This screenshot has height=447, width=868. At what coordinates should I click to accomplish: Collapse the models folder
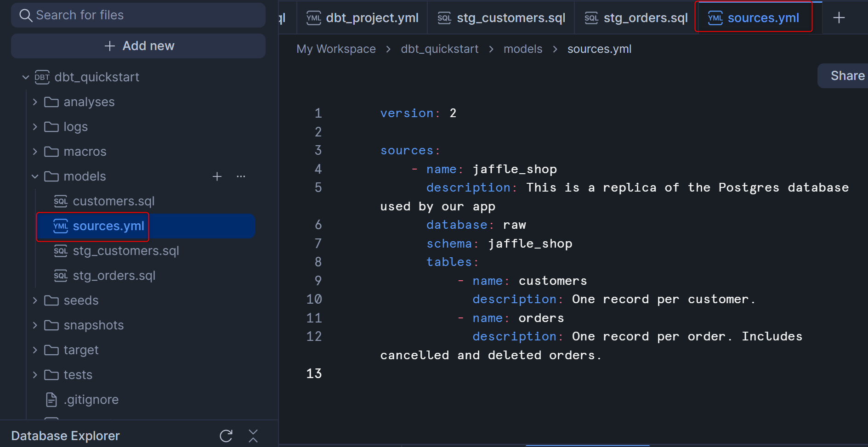click(x=35, y=176)
